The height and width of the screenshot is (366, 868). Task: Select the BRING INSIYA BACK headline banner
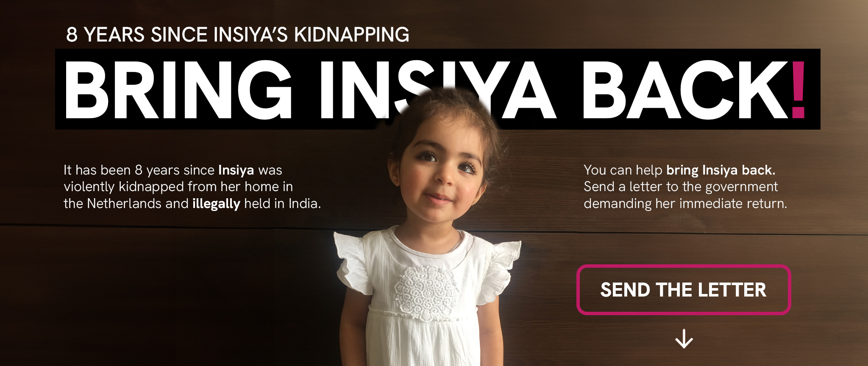pyautogui.click(x=437, y=89)
